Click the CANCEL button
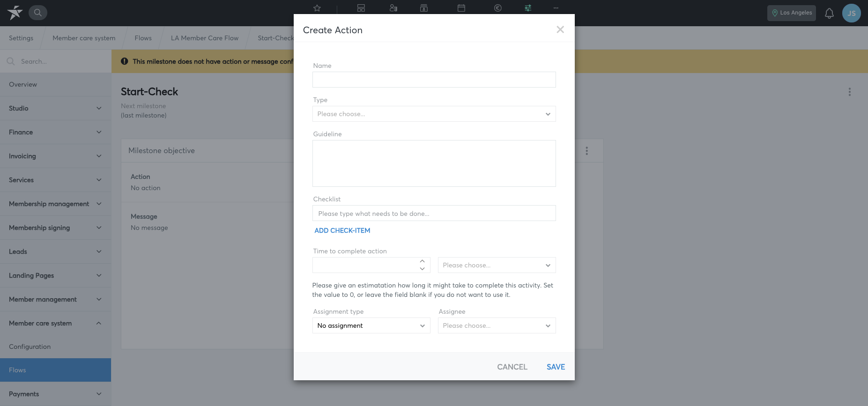The width and height of the screenshot is (868, 406). (x=512, y=367)
